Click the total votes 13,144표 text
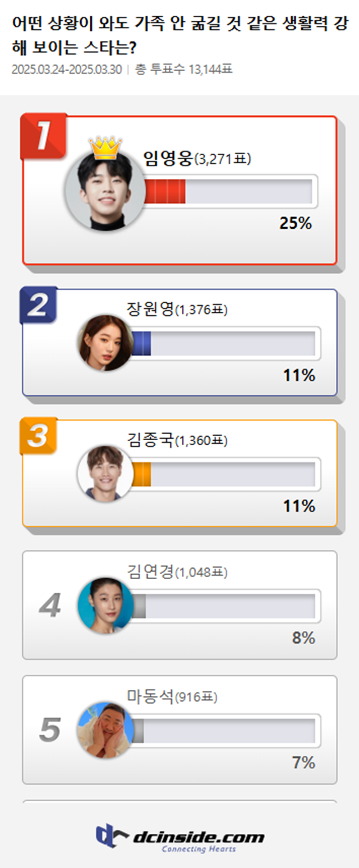359x868 pixels. (184, 70)
